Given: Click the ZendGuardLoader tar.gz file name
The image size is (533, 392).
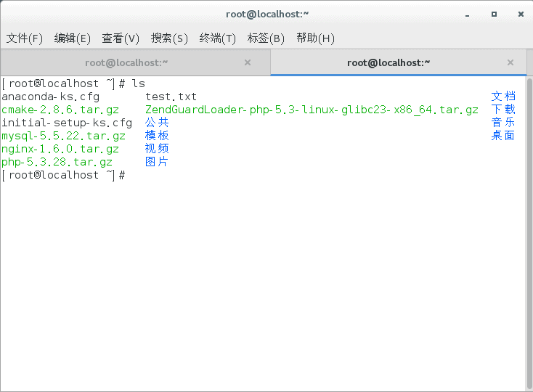Looking at the screenshot, I should point(312,110).
